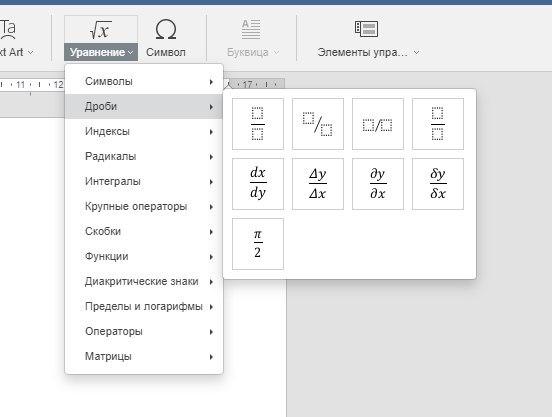Insert stacked fraction template
This screenshot has width=552, height=417.
pyautogui.click(x=258, y=124)
